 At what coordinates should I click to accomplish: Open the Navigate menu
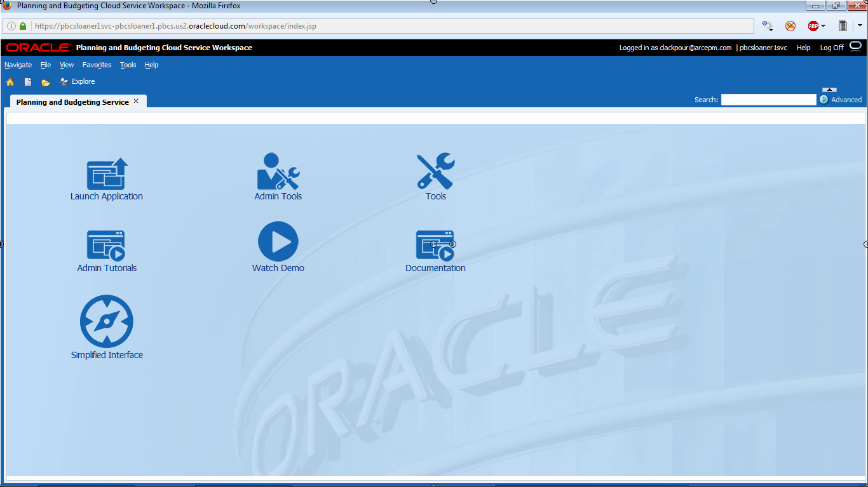[18, 65]
